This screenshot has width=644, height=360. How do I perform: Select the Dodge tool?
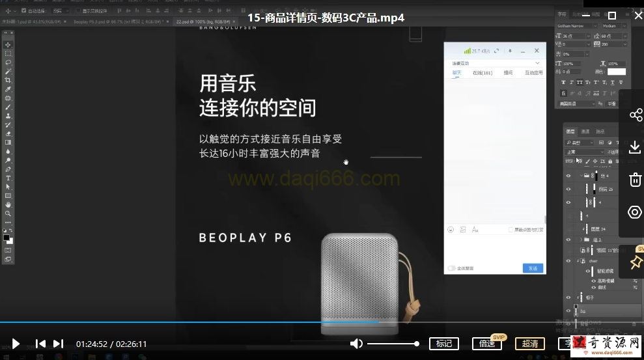coord(8,160)
